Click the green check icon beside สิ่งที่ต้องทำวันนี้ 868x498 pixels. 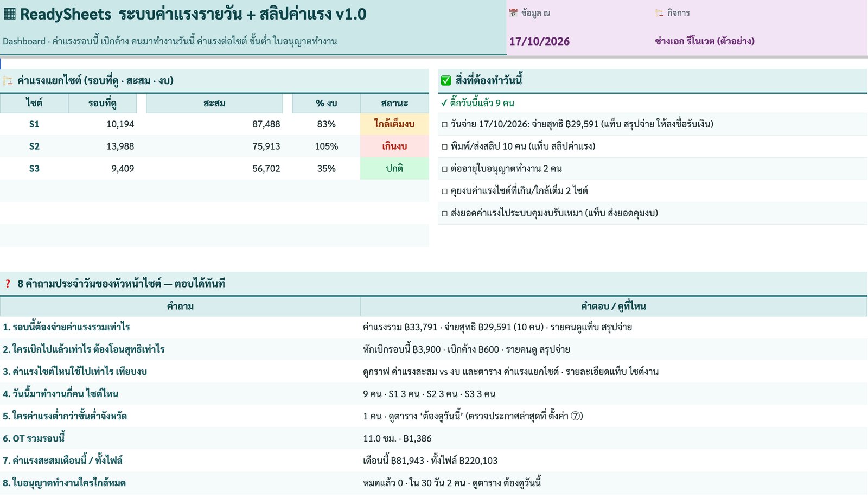pyautogui.click(x=446, y=81)
